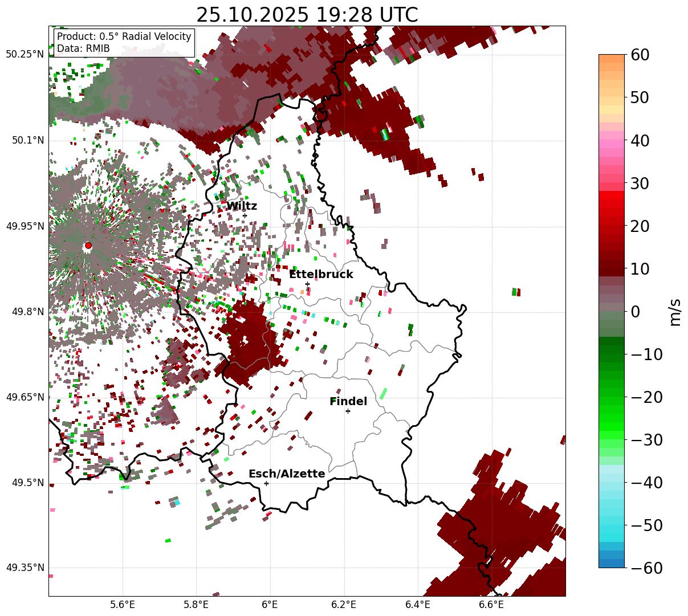Click the colorbar tick label −40
688x616 pixels.
pos(646,483)
